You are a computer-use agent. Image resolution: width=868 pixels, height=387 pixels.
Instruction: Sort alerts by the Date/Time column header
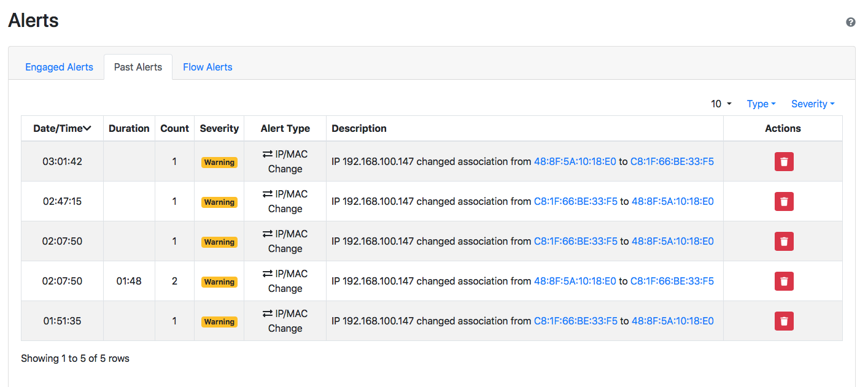61,128
